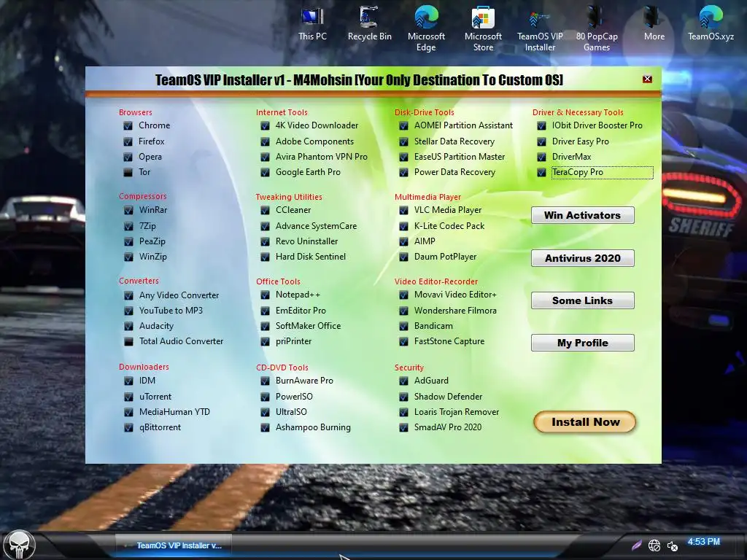Click the skull Start button
The width and height of the screenshot is (747, 560).
point(19,545)
